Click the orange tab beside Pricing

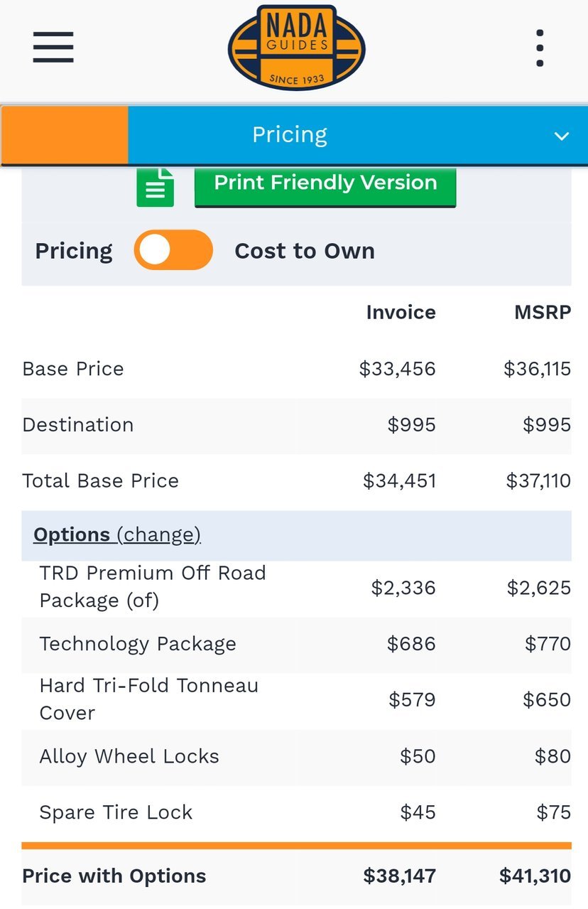pyautogui.click(x=65, y=135)
